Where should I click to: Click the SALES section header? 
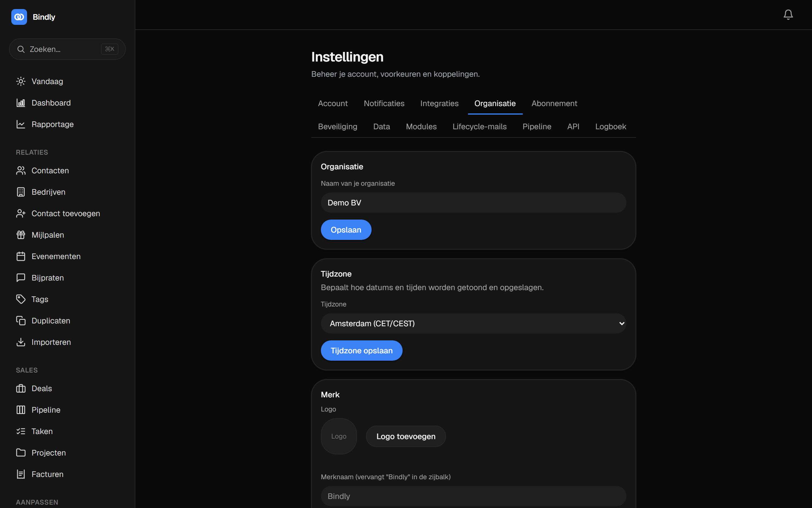click(x=27, y=370)
